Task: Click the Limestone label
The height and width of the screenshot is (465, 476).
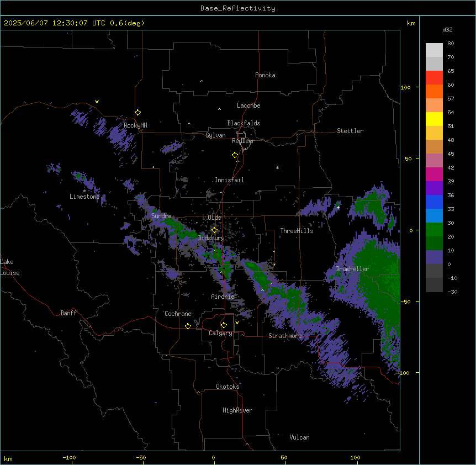Action: click(84, 197)
